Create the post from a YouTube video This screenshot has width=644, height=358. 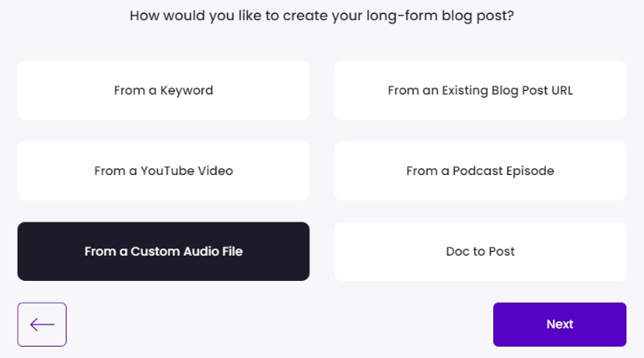tap(163, 171)
